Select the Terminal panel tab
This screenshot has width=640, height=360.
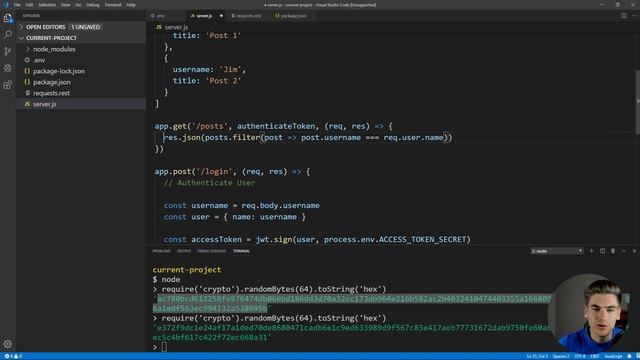coord(241,251)
